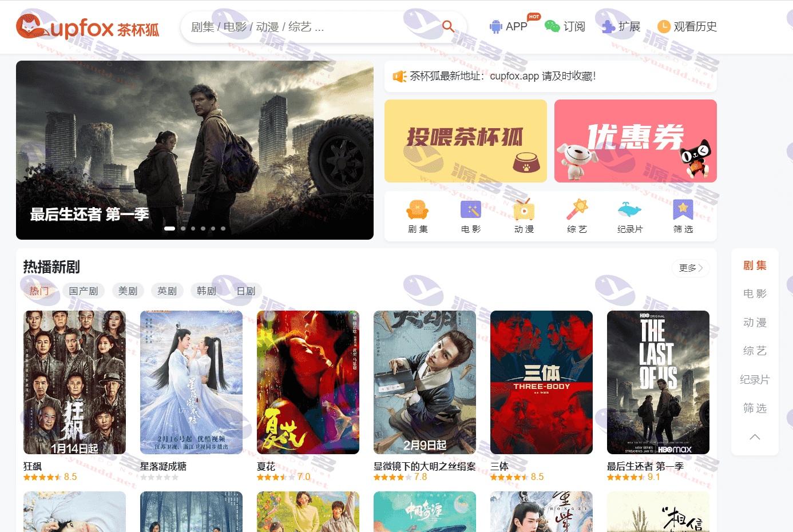Viewport: 793px width, 532px height.
Task: Click the 星落凝成糖 title link
Action: point(164,466)
